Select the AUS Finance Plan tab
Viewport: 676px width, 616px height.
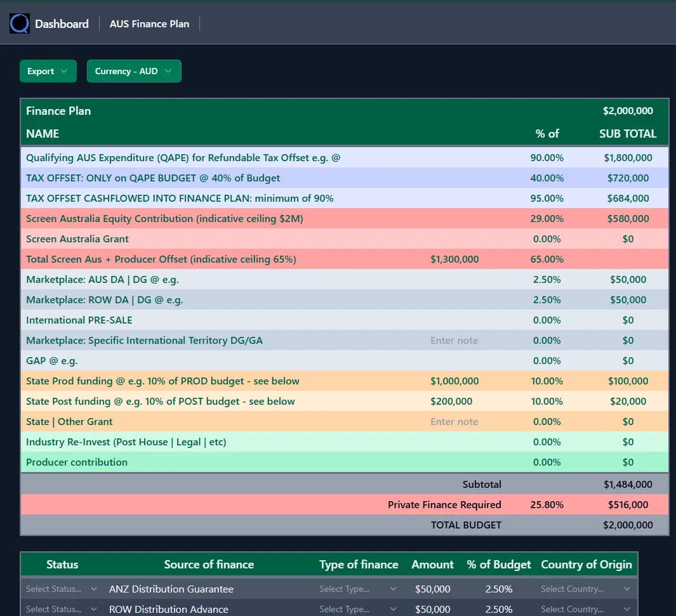(x=149, y=23)
